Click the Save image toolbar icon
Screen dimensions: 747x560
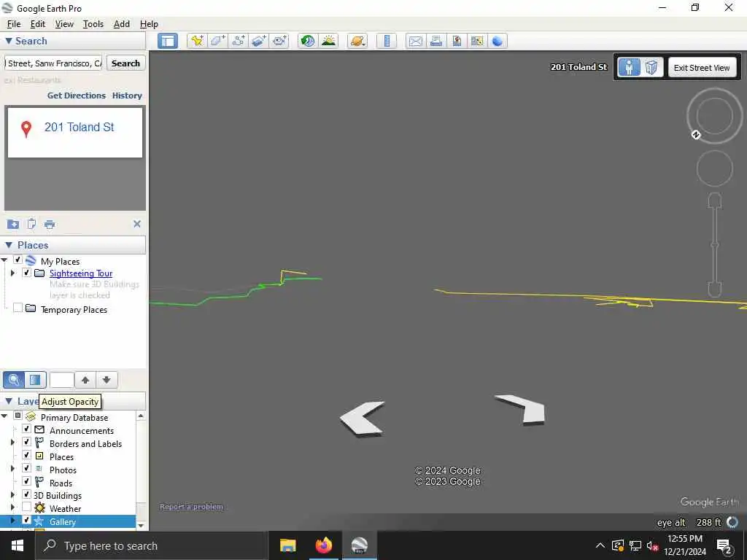click(457, 41)
